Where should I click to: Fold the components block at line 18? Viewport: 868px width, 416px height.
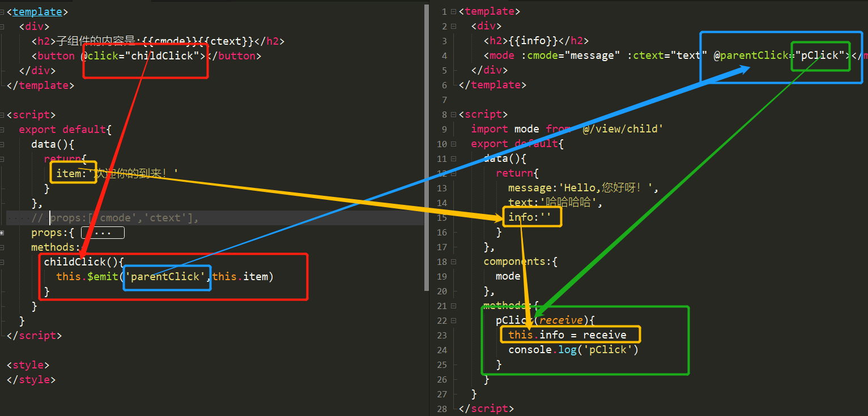(454, 261)
